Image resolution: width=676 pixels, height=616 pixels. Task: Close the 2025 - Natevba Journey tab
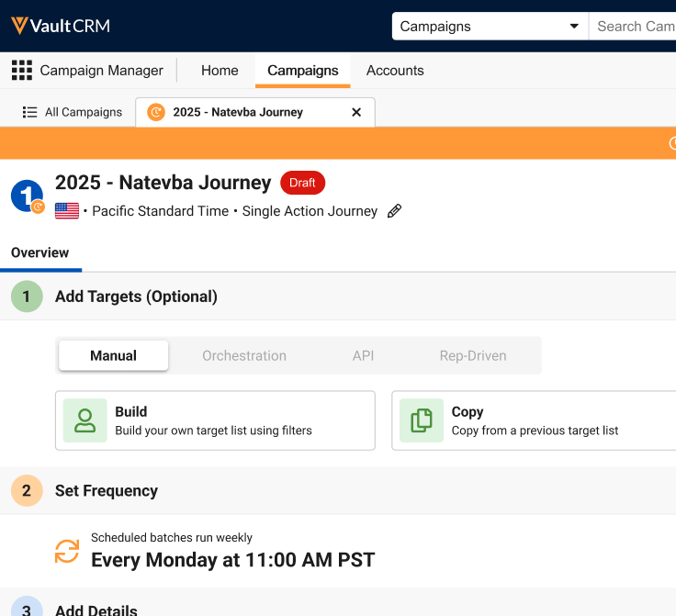pyautogui.click(x=356, y=112)
